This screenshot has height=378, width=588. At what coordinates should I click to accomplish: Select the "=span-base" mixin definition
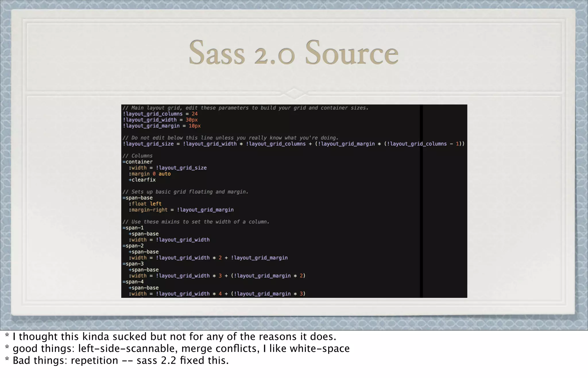(x=138, y=198)
